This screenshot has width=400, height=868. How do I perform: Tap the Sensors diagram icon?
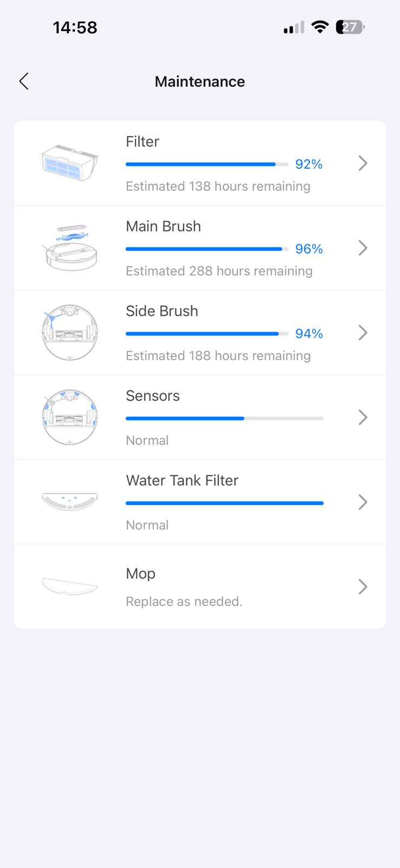(70, 417)
